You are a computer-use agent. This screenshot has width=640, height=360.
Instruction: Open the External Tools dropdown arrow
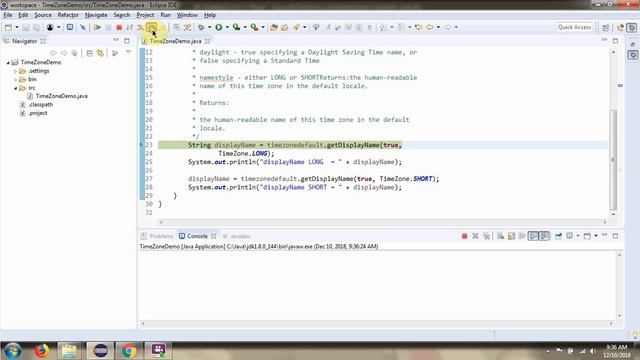[x=263, y=27]
